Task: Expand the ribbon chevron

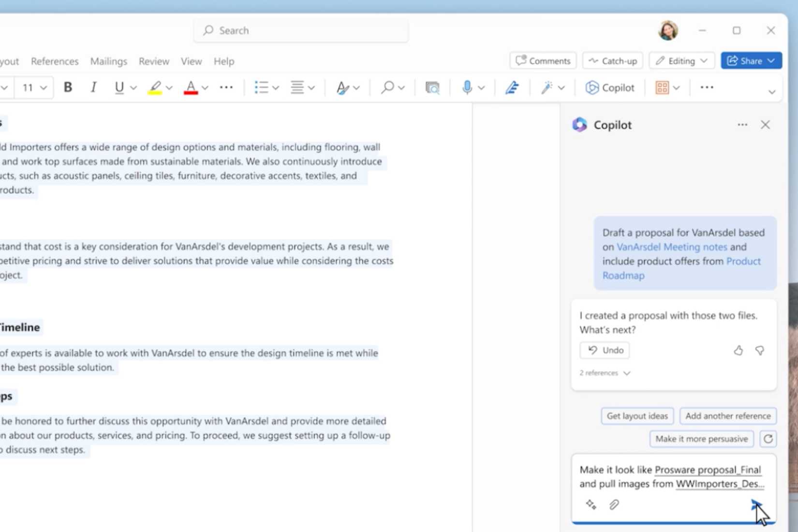Action: (x=772, y=92)
